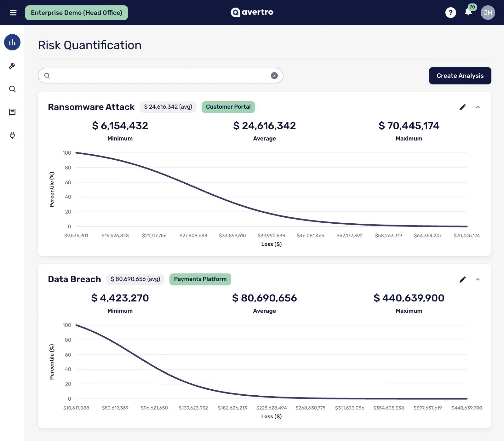Open the notifications bell icon
The image size is (504, 441).
coord(468,12)
